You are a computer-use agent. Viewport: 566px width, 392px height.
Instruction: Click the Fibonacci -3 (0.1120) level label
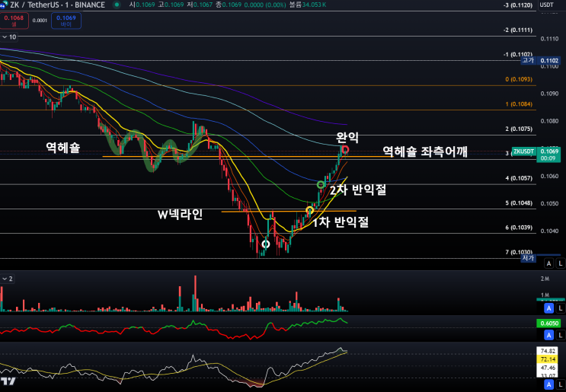518,5
